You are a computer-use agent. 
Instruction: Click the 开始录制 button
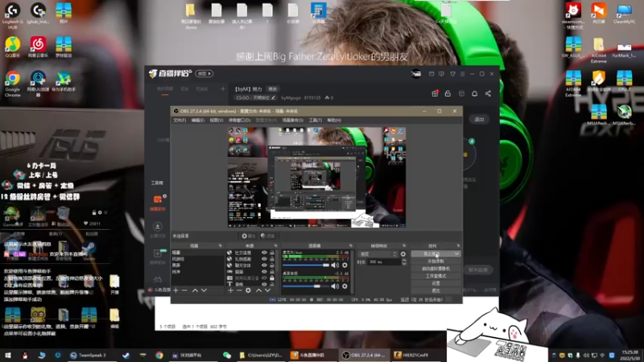(436, 261)
